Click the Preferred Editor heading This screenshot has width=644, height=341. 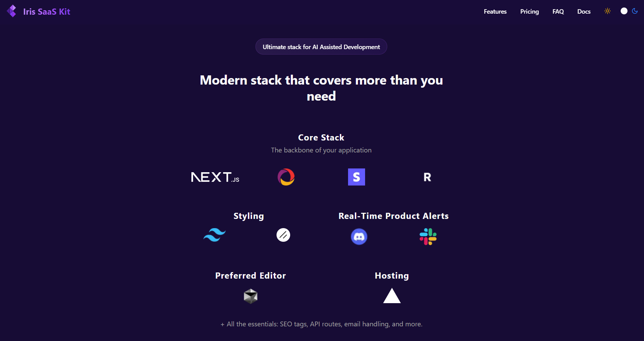point(251,276)
